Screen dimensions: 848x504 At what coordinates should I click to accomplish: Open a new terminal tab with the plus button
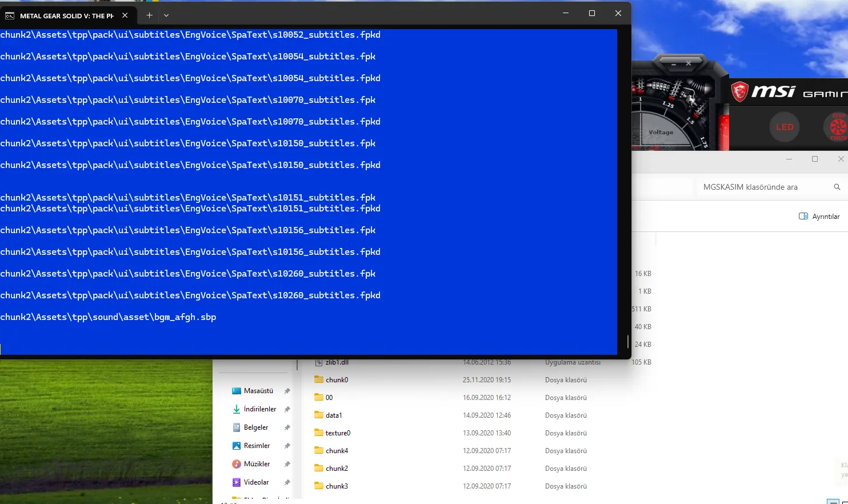[x=149, y=15]
